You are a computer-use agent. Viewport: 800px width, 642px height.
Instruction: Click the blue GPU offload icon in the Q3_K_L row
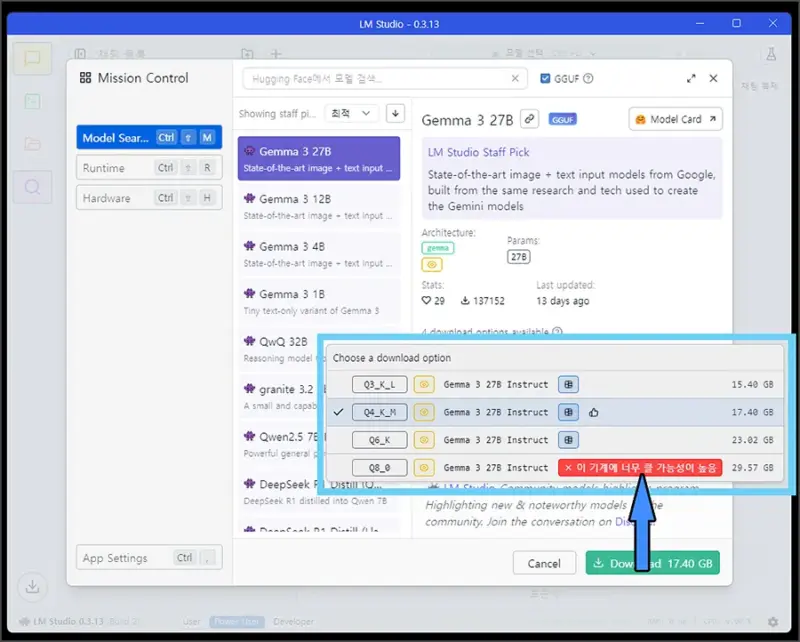click(568, 384)
